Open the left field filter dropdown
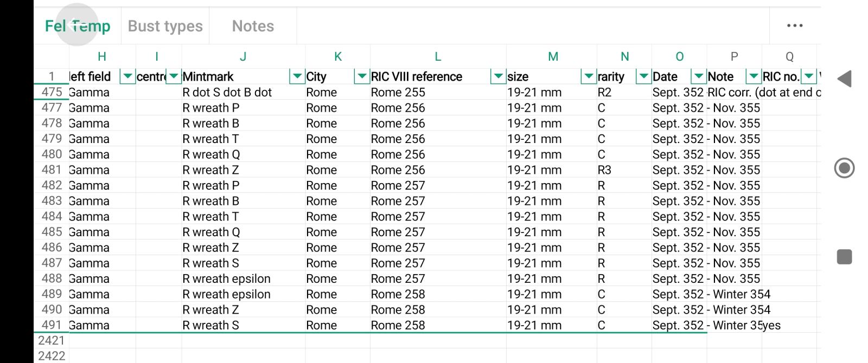 tap(127, 76)
